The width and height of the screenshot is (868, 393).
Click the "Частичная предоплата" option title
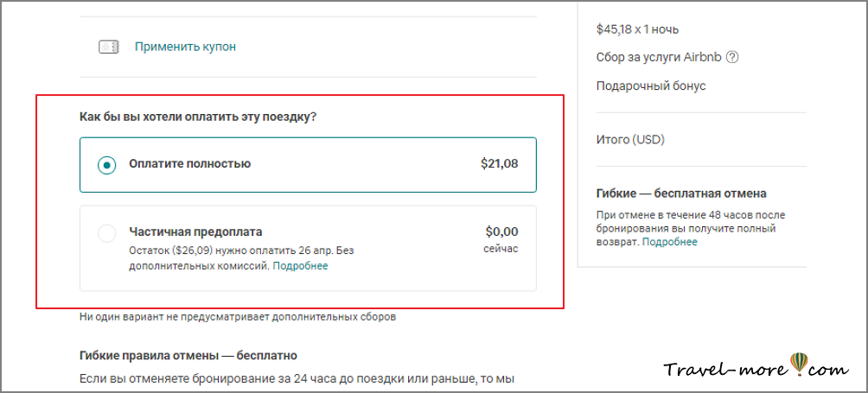[x=195, y=231]
